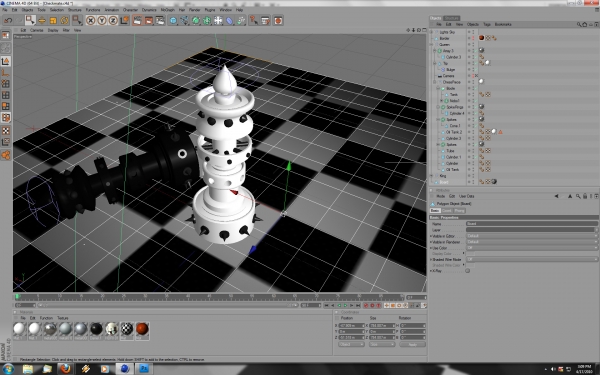Open the Texture menu in Material Manager
This screenshot has height=375, width=600.
pos(63,318)
